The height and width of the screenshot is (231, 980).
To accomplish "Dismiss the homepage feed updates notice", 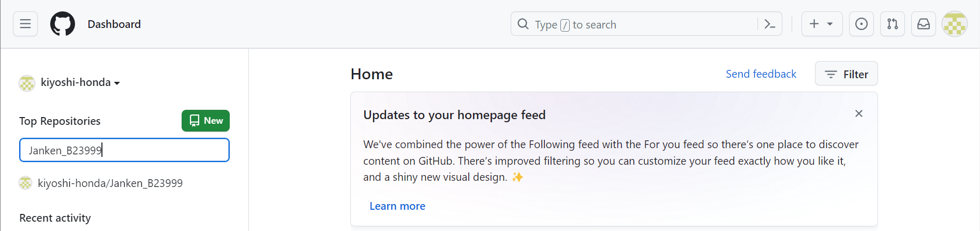I will click(x=859, y=113).
